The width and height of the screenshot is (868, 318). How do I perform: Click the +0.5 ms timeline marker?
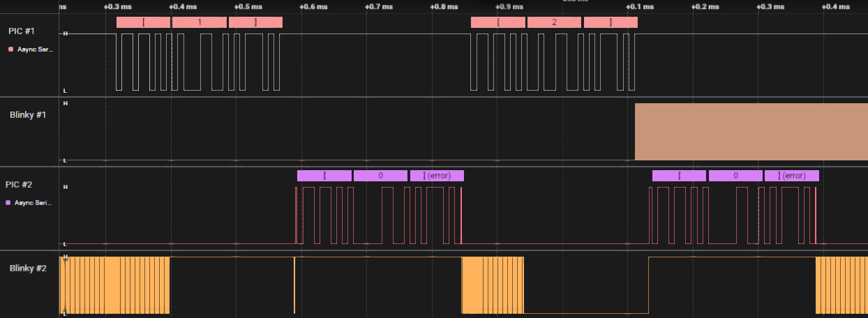(243, 6)
